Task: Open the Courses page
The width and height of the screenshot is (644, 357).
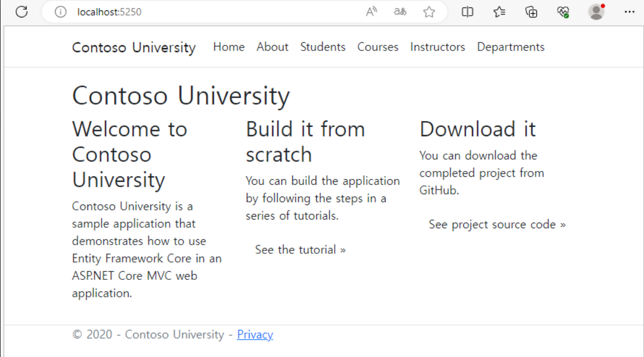Action: point(378,47)
